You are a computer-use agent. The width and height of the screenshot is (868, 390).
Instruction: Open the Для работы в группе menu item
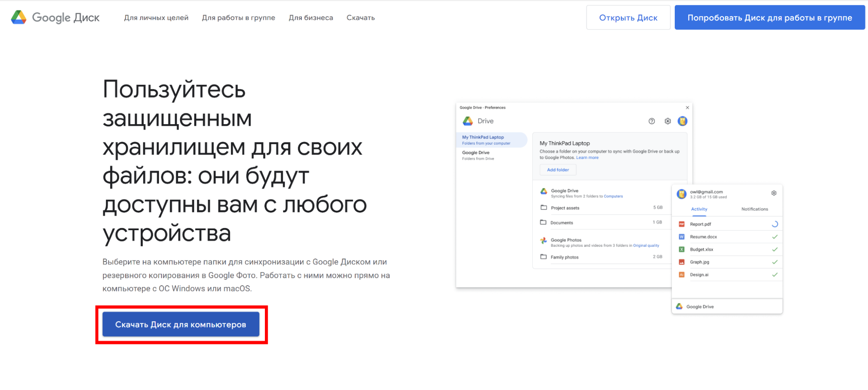point(238,18)
